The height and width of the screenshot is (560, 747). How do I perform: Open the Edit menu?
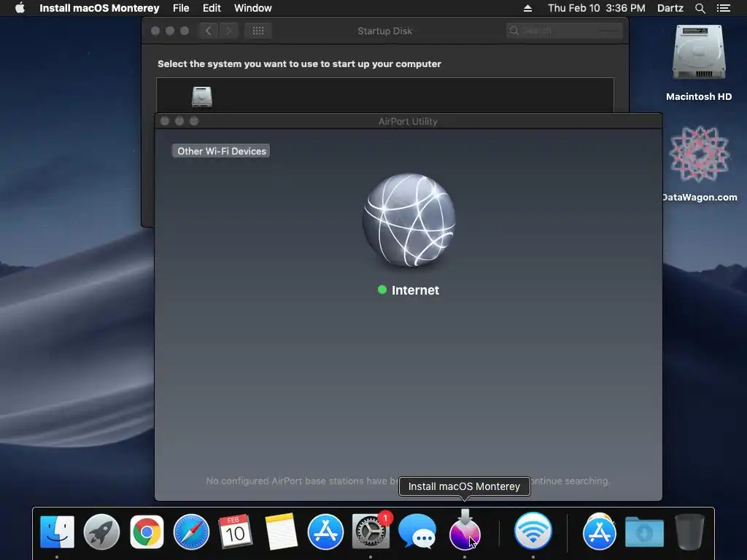click(x=212, y=8)
